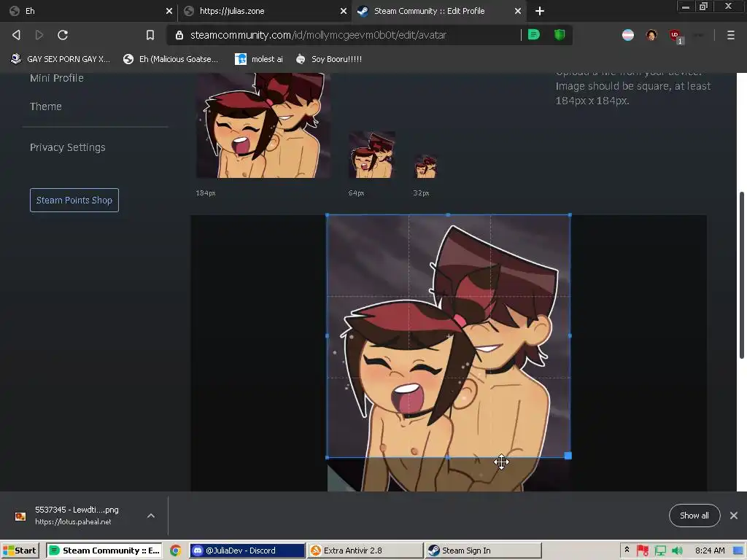The width and height of the screenshot is (747, 560).
Task: Expand hidden system tray icons
Action: (627, 550)
